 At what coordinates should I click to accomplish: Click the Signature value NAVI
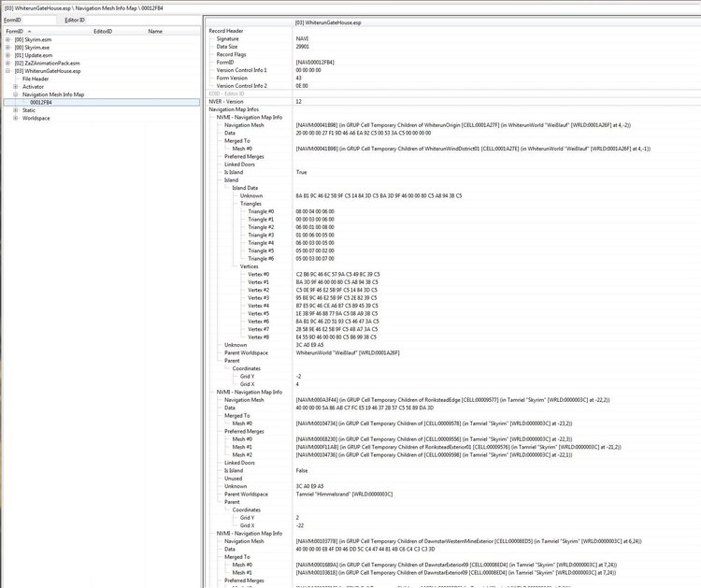click(x=302, y=39)
